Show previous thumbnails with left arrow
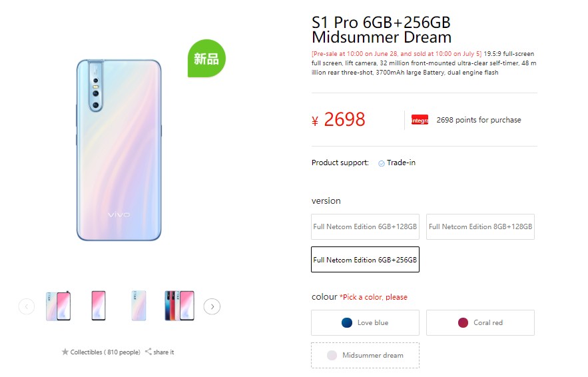 [27, 306]
